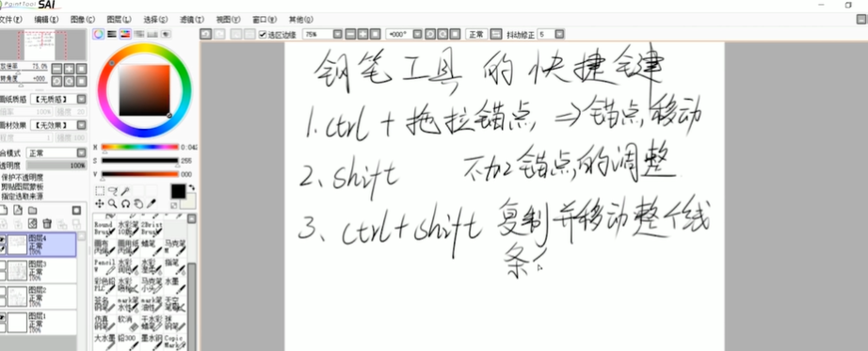Enable 保护不透明度 option
Image resolution: width=868 pixels, height=351 pixels.
click(23, 177)
